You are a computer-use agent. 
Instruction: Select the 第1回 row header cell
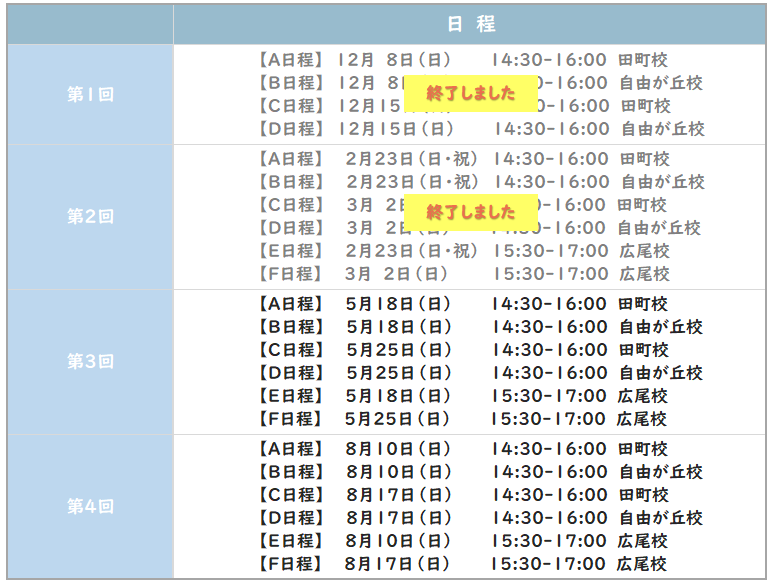[x=90, y=94]
